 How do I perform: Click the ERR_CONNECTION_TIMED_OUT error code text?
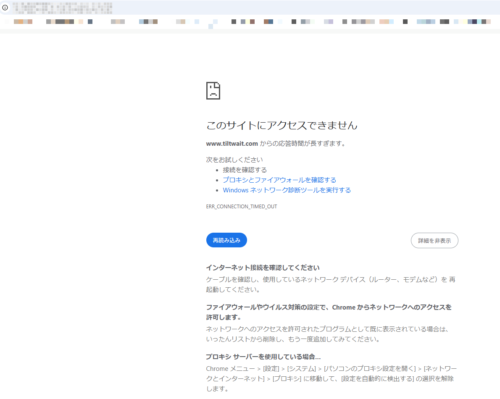point(241,206)
